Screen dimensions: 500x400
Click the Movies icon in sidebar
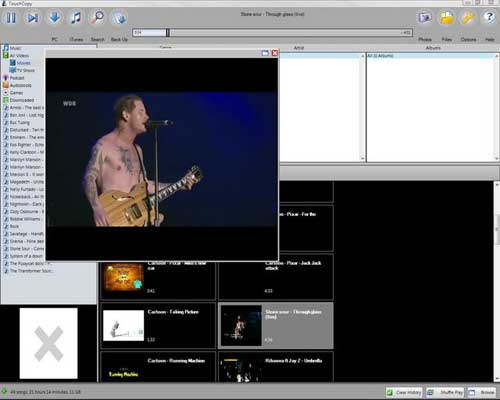[13, 63]
